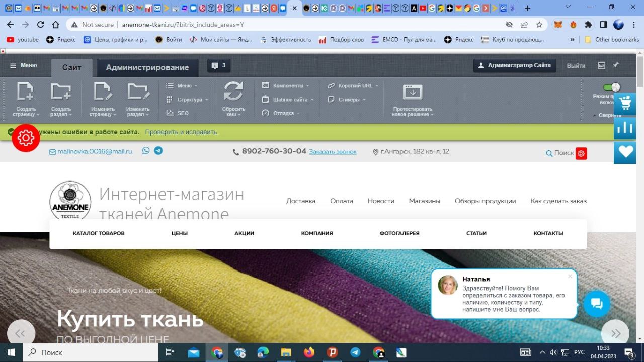Viewport: 644px width, 362px height.
Task: Reload the page in Chrome
Action: coord(41,24)
